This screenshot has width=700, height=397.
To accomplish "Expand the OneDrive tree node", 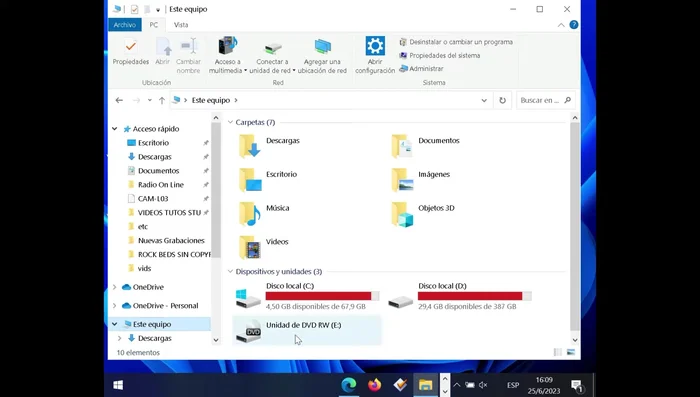I will pos(115,287).
